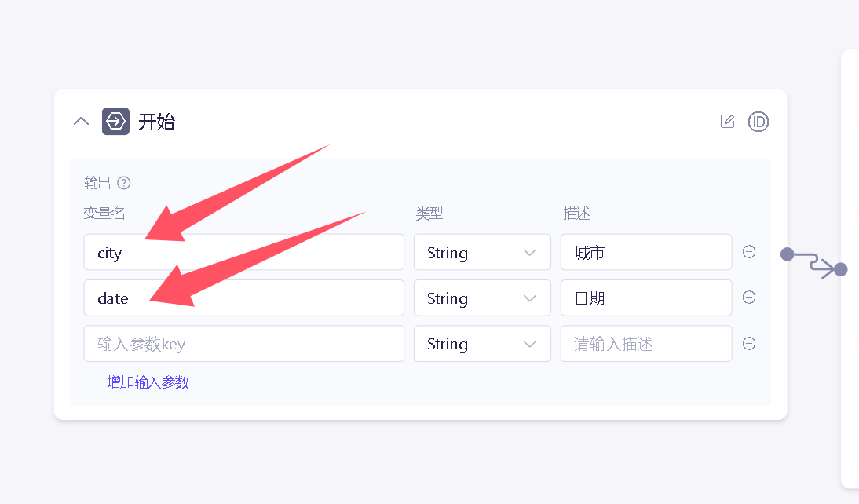The width and height of the screenshot is (859, 504).
Task: Remove the city parameter row via minus icon
Action: click(749, 250)
